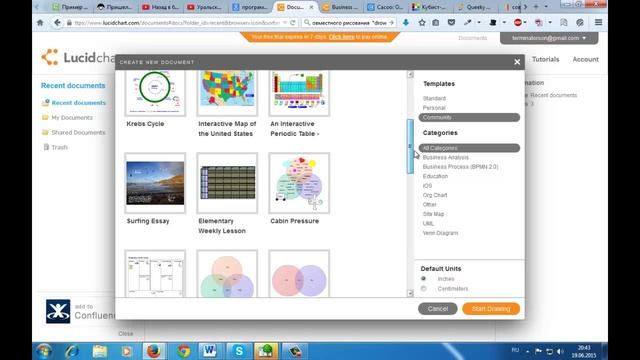This screenshot has height=360, width=640.
Task: Switch to the Business browser tab
Action: 340,7
